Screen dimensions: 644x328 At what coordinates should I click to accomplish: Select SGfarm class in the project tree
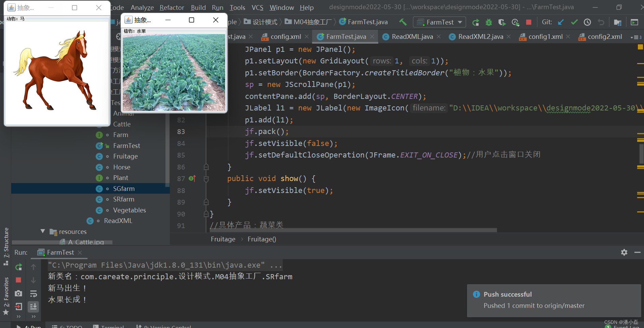tap(124, 189)
